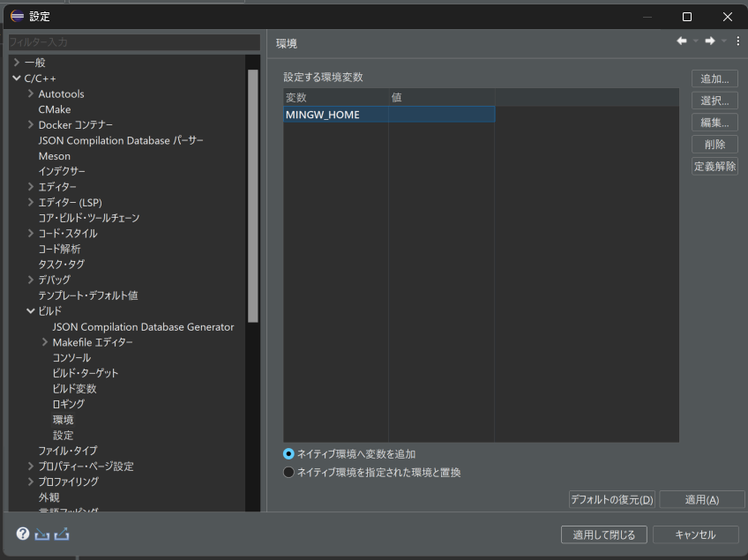Open the back-navigation history dropdown arrow
This screenshot has width=748, height=560.
(695, 41)
